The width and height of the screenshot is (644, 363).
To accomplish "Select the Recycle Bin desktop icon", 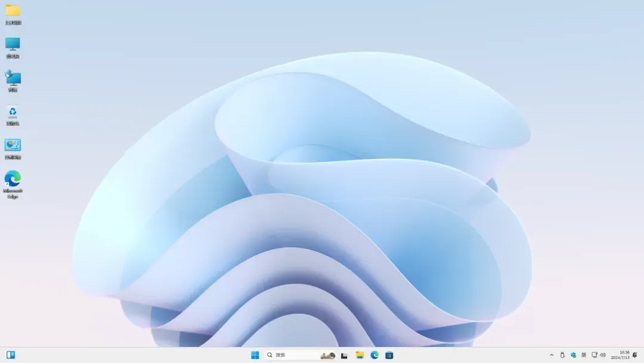I will [x=13, y=115].
